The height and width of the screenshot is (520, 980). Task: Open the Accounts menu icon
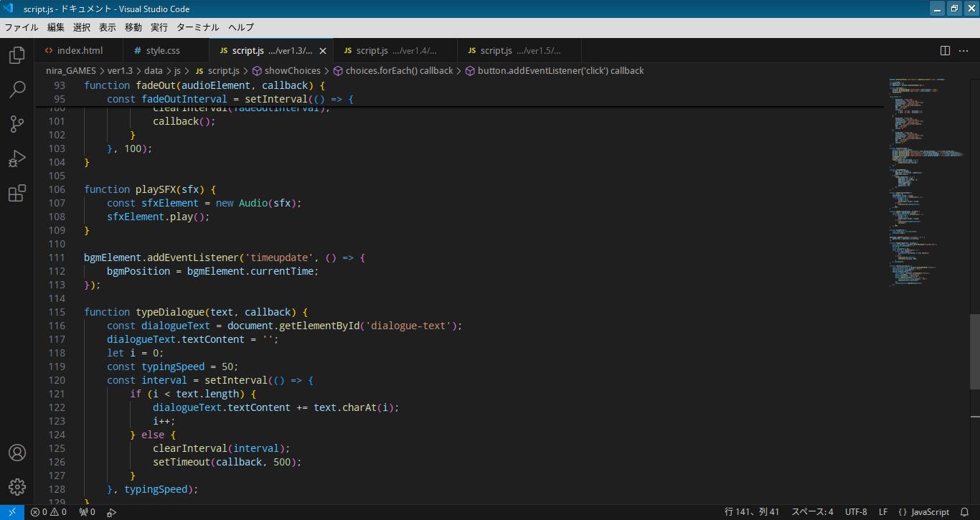tap(17, 453)
